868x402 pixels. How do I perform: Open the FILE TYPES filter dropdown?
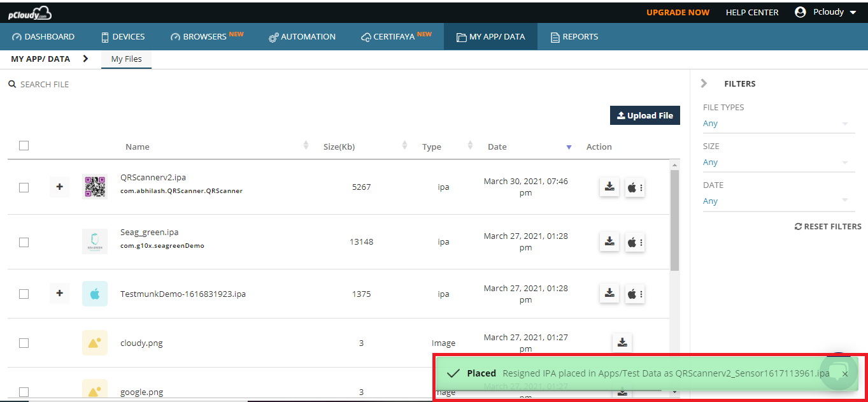point(779,124)
